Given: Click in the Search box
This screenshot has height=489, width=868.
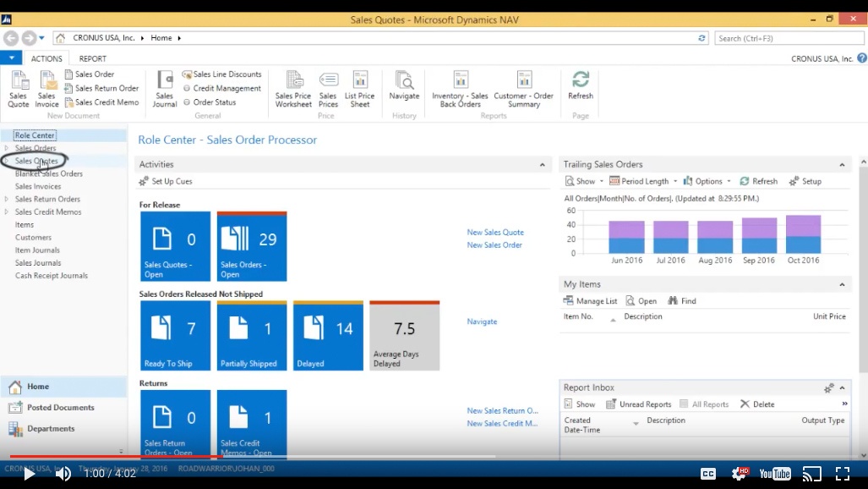Looking at the screenshot, I should pos(789,38).
